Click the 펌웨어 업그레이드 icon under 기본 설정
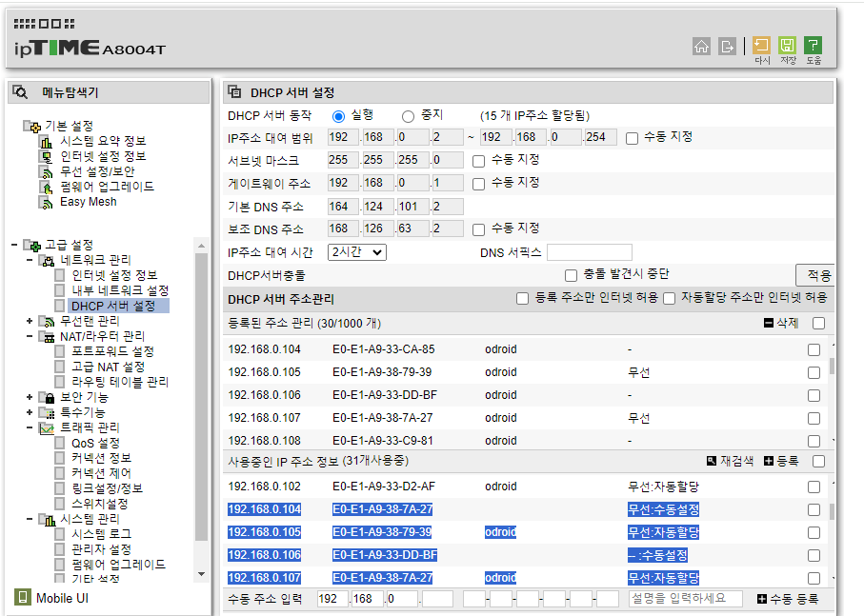 point(47,188)
